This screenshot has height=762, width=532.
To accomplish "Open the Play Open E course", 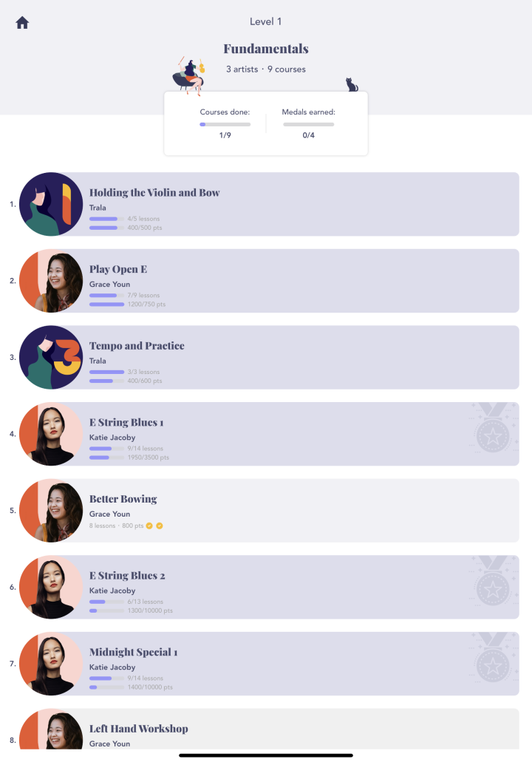I will [x=269, y=281].
